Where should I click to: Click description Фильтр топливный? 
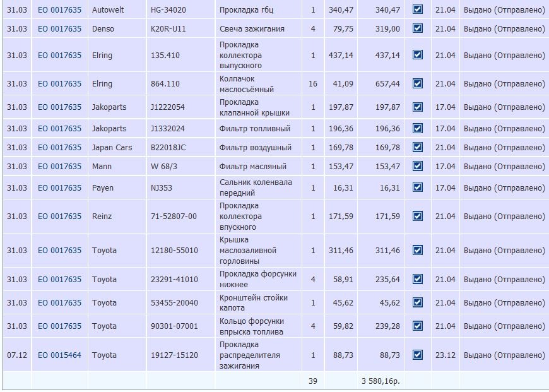[x=255, y=129]
